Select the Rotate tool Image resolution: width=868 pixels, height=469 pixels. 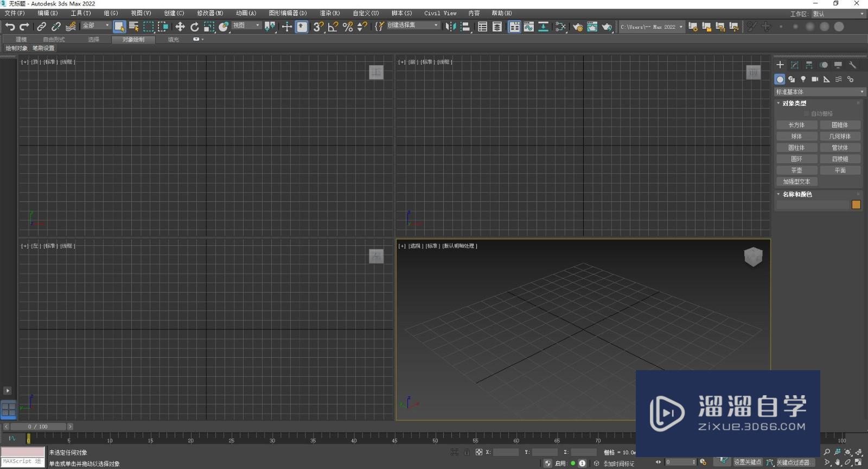coord(194,27)
